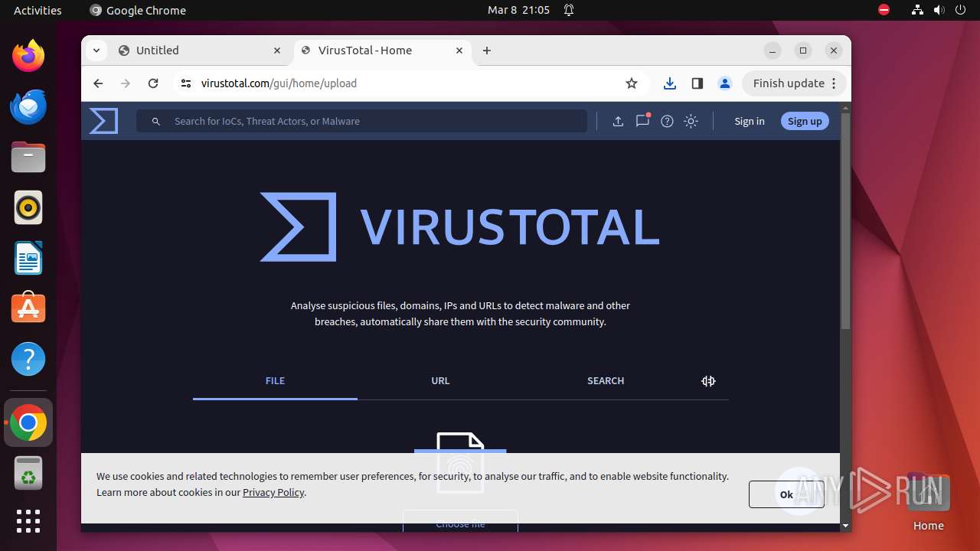Image resolution: width=980 pixels, height=551 pixels.
Task: Open the VirusTotal logo in the header
Action: pyautogui.click(x=103, y=121)
